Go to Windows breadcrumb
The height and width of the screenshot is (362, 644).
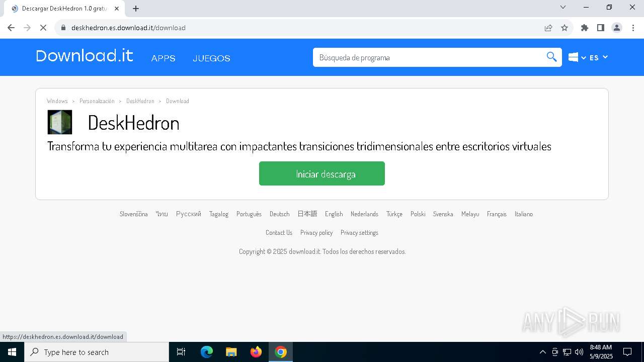coord(57,101)
